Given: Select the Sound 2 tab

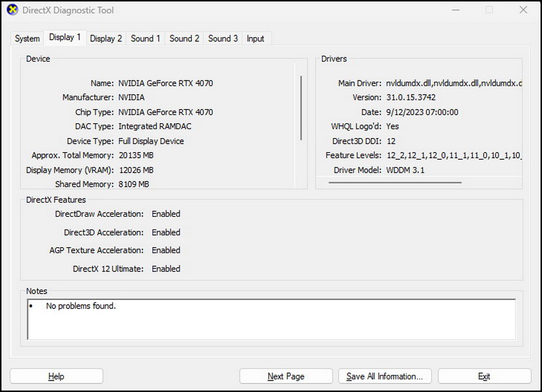Looking at the screenshot, I should pos(184,39).
